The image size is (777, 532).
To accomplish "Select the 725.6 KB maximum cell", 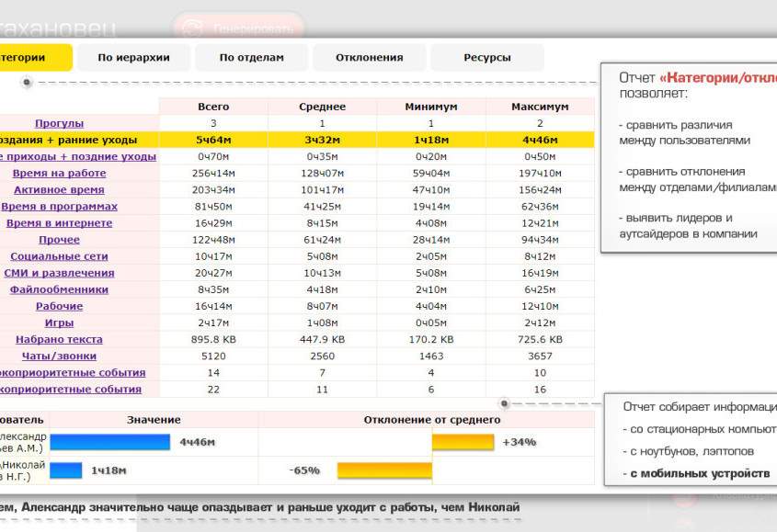I will point(540,339).
